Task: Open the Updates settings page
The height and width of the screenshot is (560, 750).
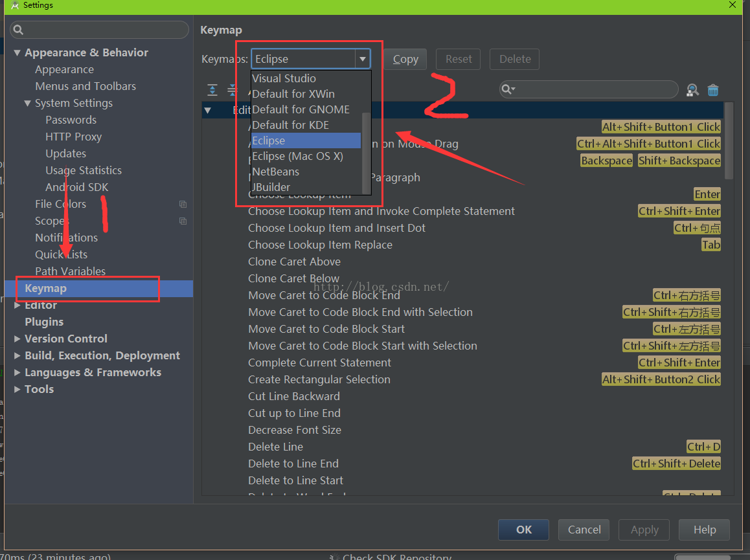Action: tap(66, 153)
